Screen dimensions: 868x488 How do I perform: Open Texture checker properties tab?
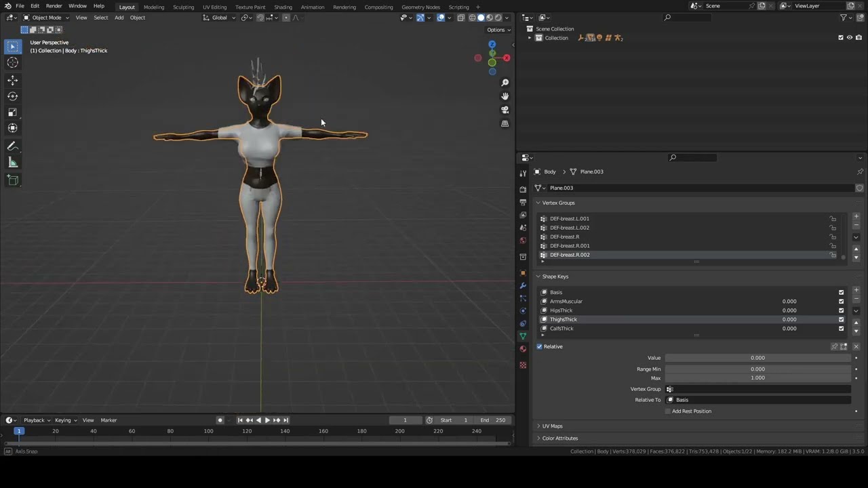coord(523,365)
